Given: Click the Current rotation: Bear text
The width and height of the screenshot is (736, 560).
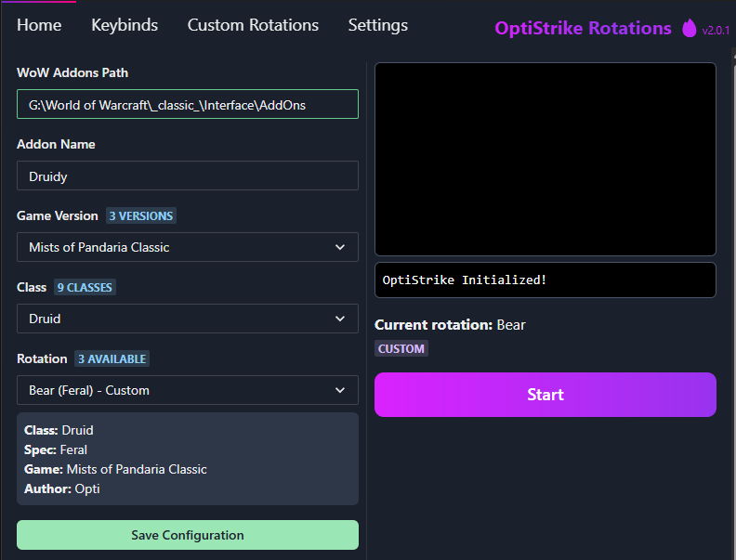Looking at the screenshot, I should (x=450, y=324).
